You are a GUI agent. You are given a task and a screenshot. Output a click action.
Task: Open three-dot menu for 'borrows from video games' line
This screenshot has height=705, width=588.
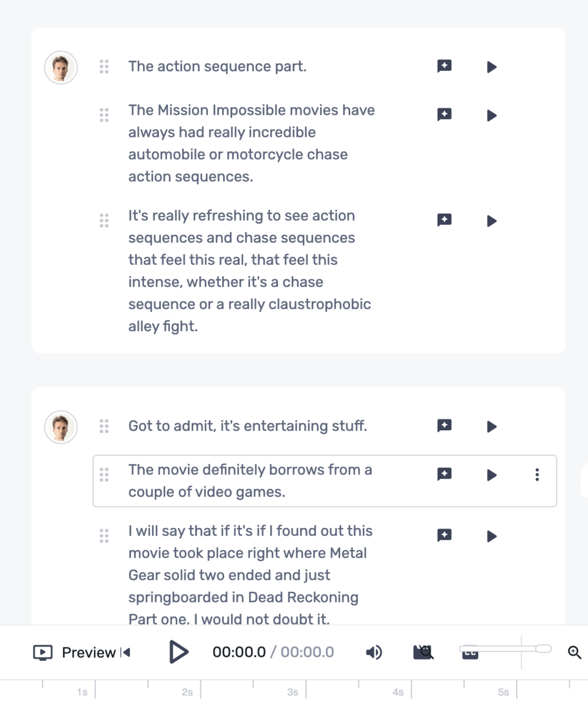(537, 475)
